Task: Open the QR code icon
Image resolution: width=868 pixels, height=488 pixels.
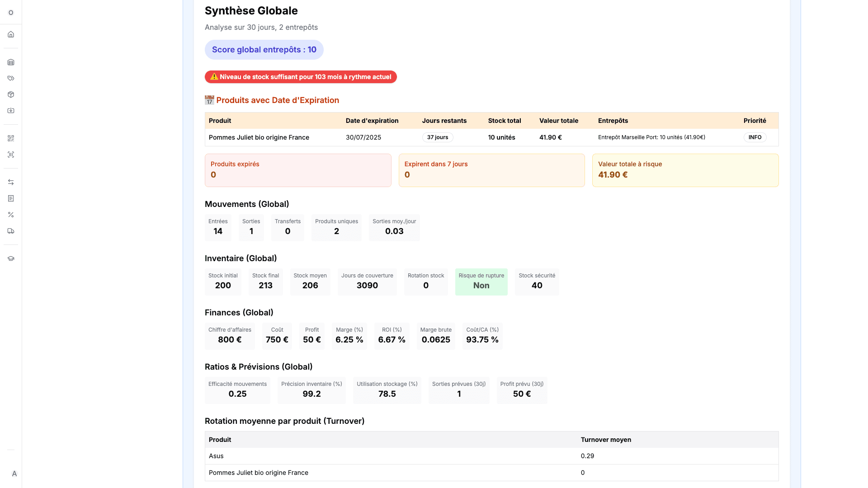Action: [11, 138]
